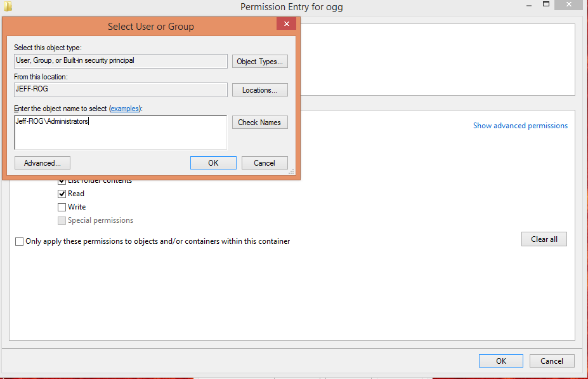Open the Locations browser
The image size is (588, 379).
[x=259, y=90]
